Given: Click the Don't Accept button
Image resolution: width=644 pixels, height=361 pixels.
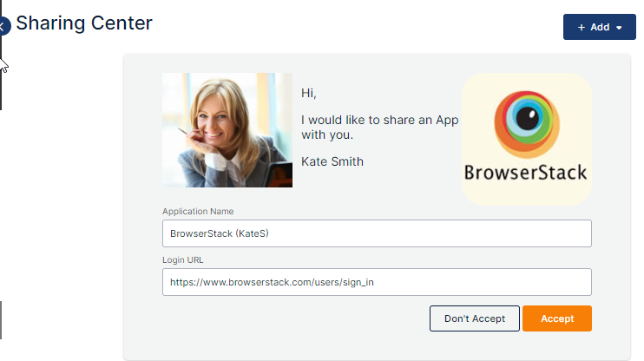Looking at the screenshot, I should pyautogui.click(x=475, y=318).
